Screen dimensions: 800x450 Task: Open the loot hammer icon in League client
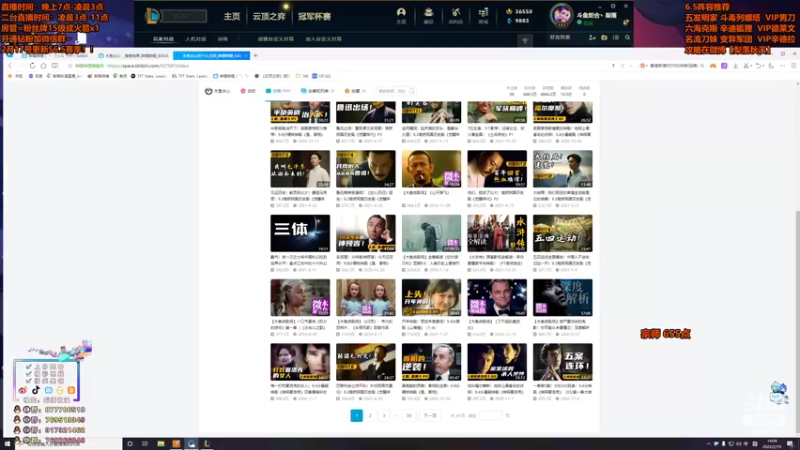pyautogui.click(x=456, y=15)
